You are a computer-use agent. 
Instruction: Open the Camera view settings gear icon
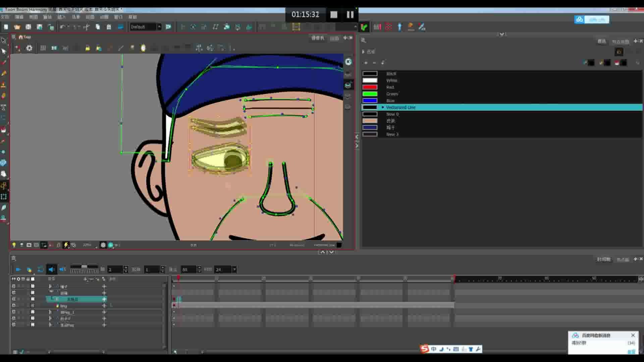[30, 48]
